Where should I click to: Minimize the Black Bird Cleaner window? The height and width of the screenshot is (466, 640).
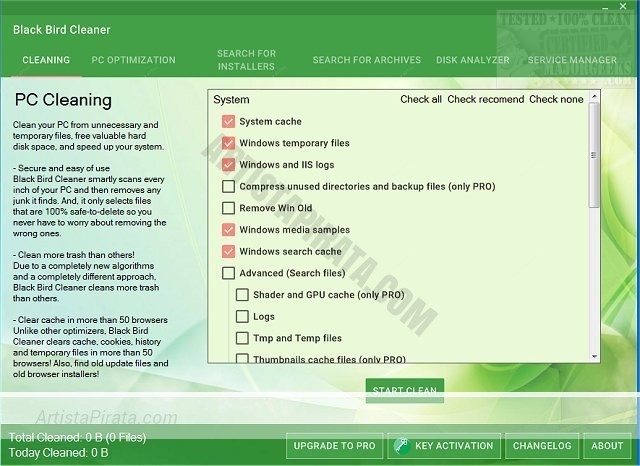click(x=605, y=7)
